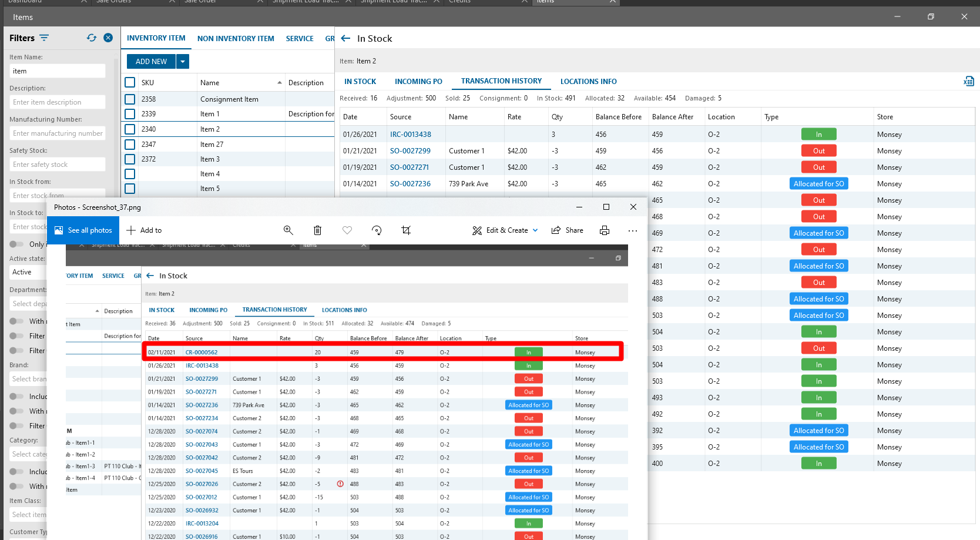Tick the header select-all checkbox
This screenshot has height=540, width=980.
pos(130,83)
